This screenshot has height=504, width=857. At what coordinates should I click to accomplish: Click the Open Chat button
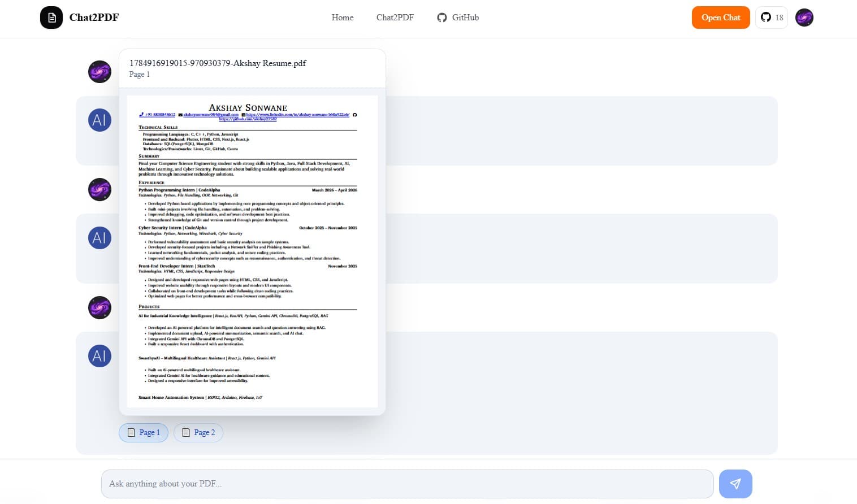click(721, 18)
